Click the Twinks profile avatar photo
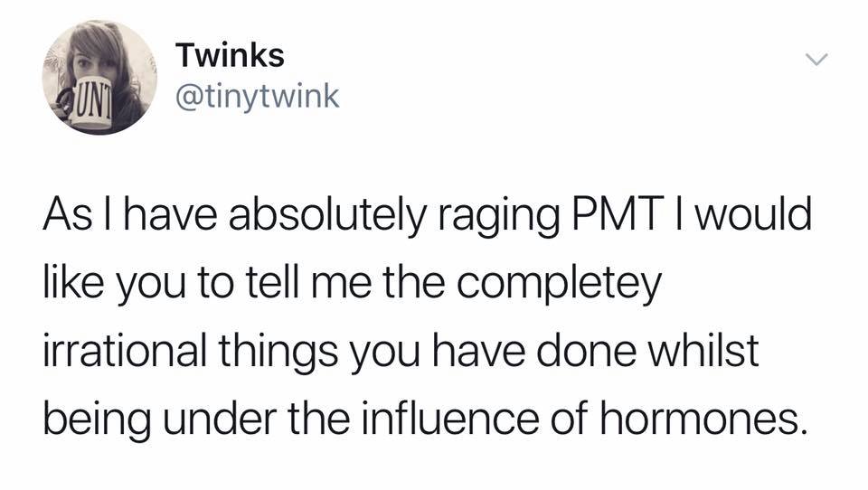The image size is (868, 490). pos(99,77)
